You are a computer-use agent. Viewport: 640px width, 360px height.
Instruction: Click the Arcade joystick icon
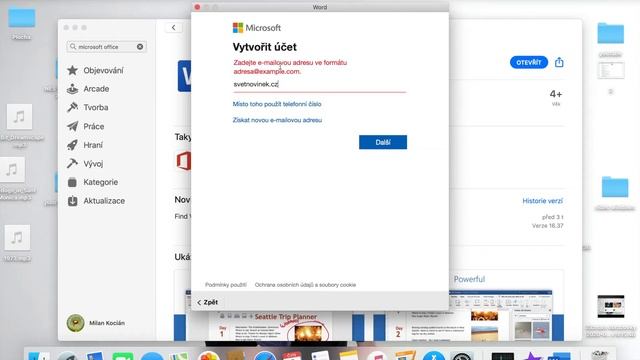tap(73, 89)
